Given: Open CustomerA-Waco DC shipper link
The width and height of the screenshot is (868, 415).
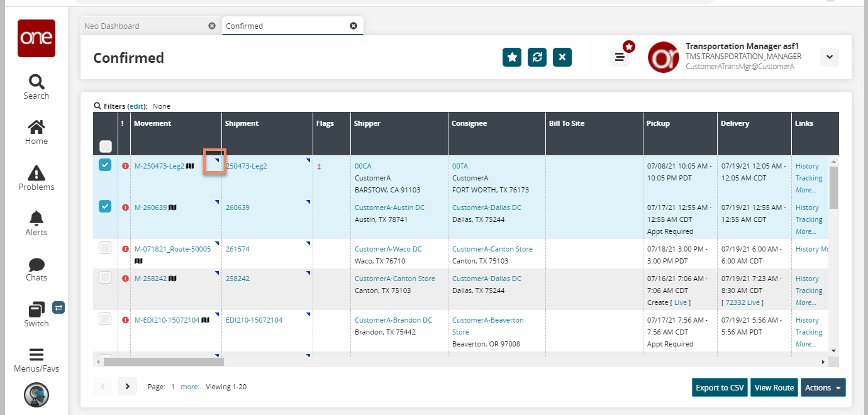Looking at the screenshot, I should 388,249.
